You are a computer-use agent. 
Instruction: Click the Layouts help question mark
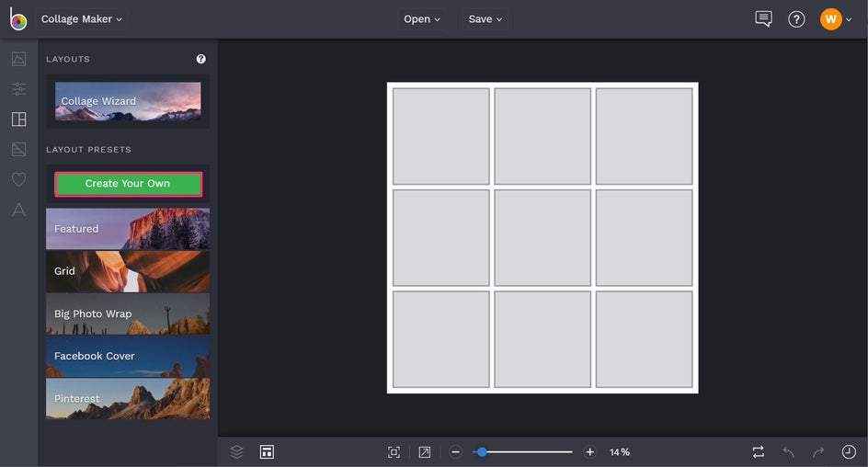(x=201, y=59)
